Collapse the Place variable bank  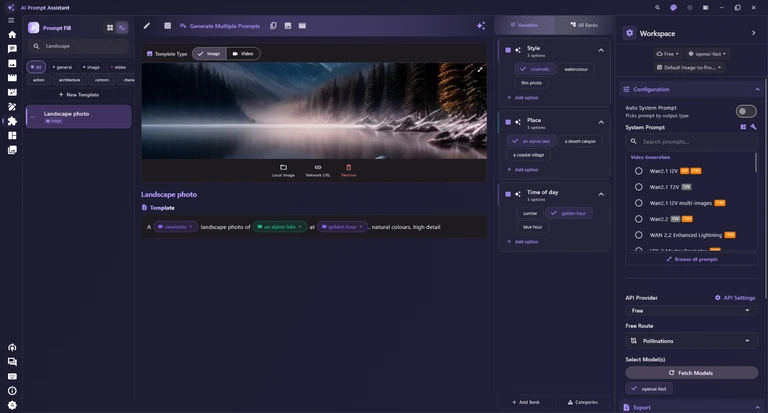(x=601, y=122)
